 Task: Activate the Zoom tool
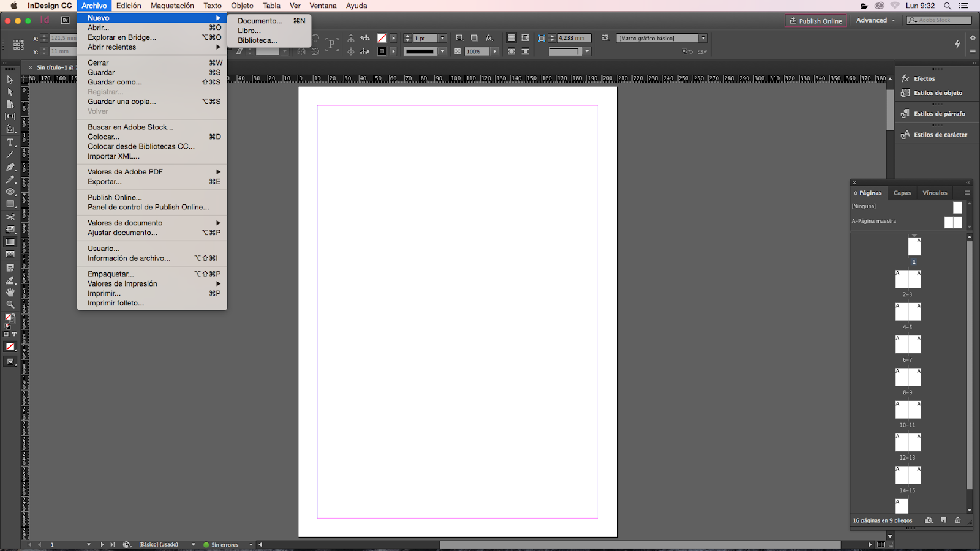coord(10,304)
